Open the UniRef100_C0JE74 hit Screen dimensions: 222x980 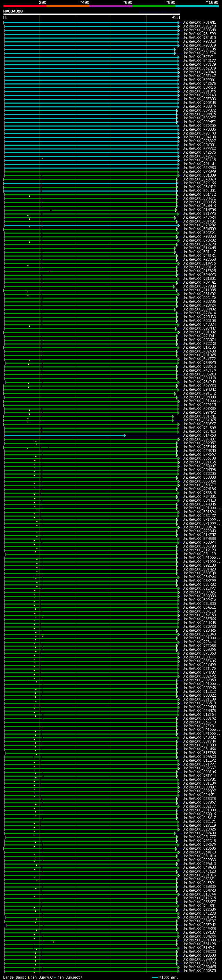[199, 53]
